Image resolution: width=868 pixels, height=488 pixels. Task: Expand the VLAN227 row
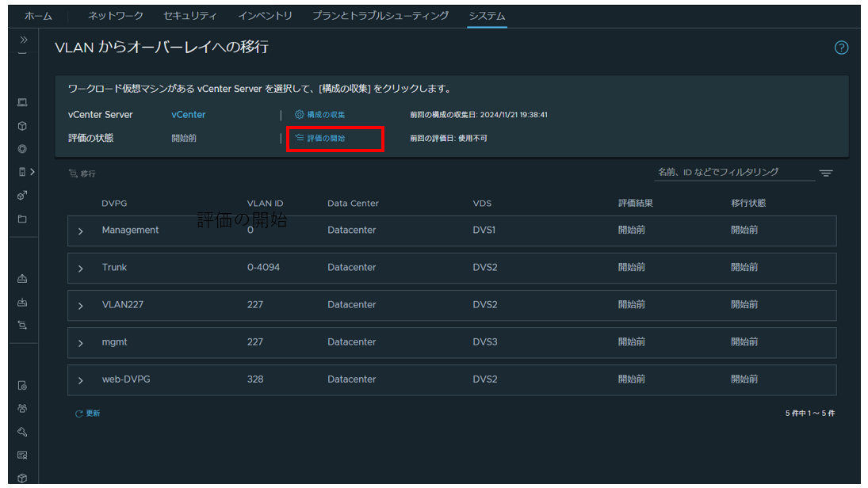[x=81, y=306]
